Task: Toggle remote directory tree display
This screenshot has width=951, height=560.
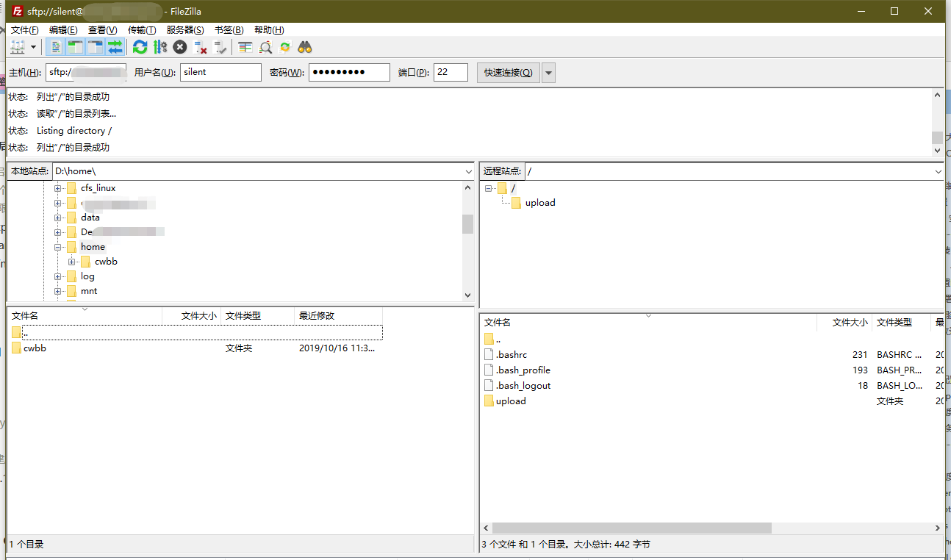Action: [x=95, y=47]
